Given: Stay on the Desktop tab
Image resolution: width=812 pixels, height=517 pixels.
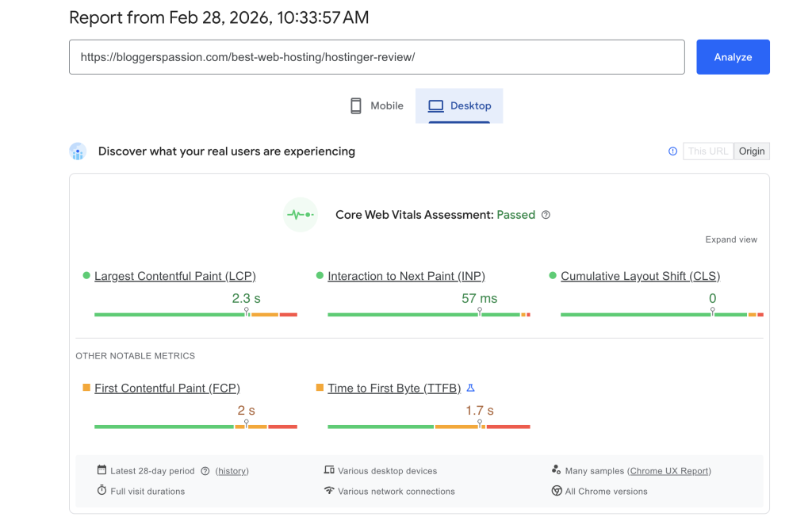Looking at the screenshot, I should [x=459, y=105].
